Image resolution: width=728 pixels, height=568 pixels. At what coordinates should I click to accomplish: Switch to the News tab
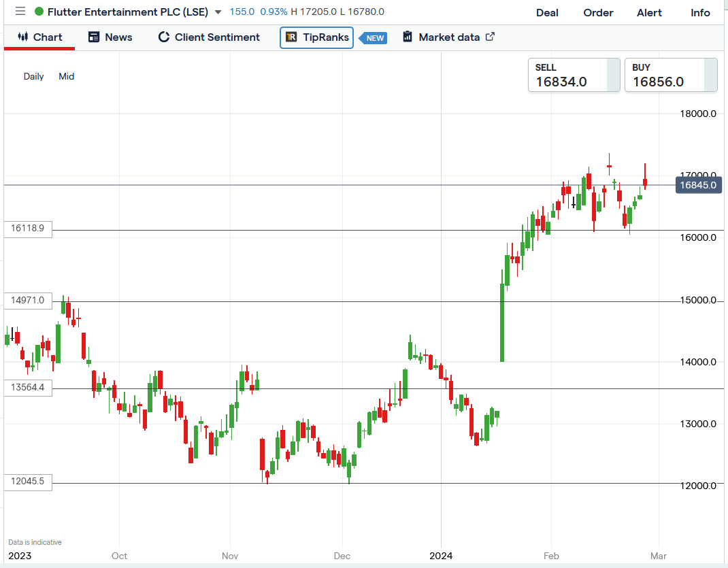click(110, 37)
